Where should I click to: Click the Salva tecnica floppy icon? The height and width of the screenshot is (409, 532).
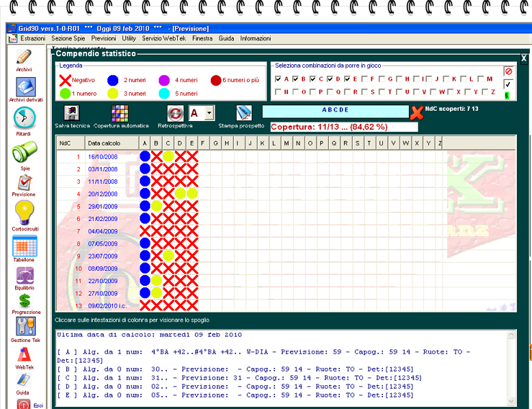click(x=72, y=113)
